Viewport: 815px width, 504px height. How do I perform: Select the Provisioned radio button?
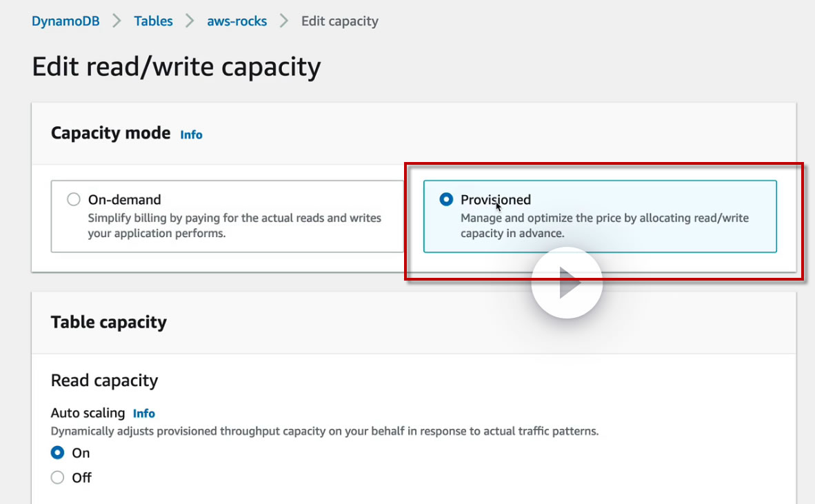coord(446,200)
